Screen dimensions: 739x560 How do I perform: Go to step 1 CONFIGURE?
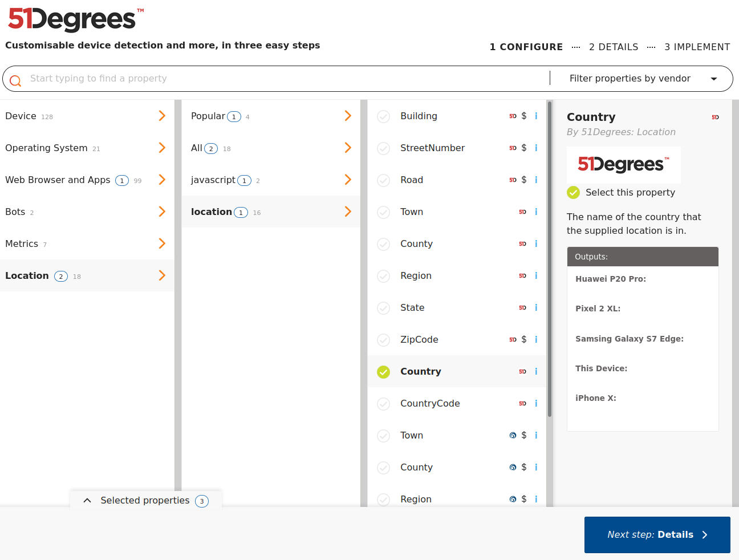pyautogui.click(x=526, y=47)
